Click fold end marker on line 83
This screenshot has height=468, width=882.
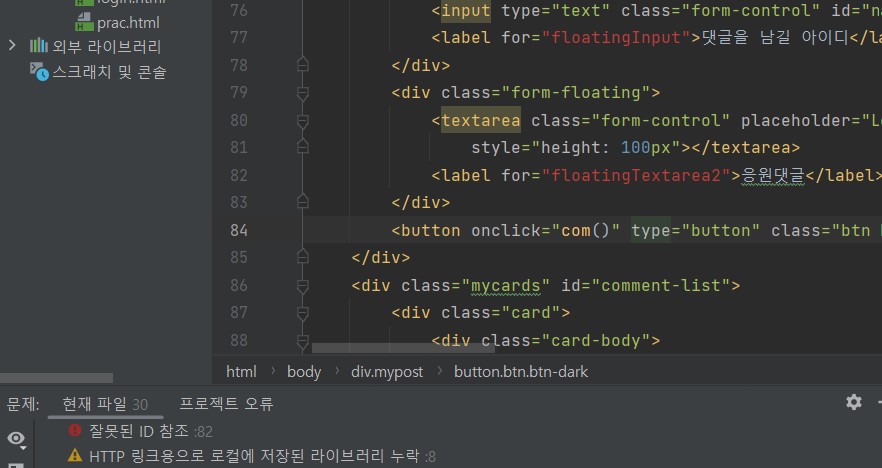pyautogui.click(x=303, y=201)
